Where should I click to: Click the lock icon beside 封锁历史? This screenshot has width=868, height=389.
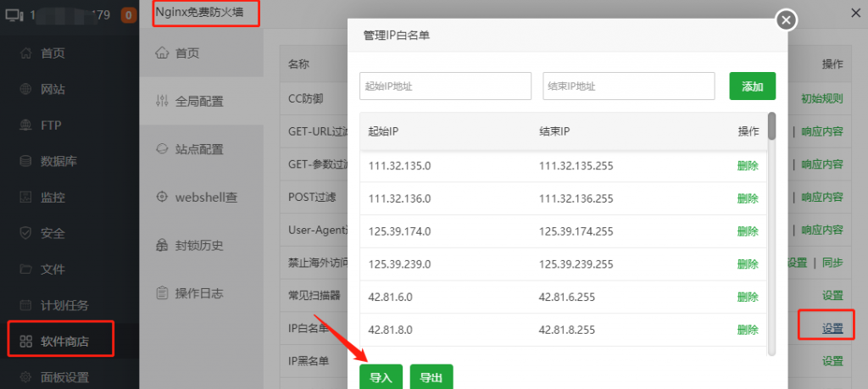tap(162, 245)
